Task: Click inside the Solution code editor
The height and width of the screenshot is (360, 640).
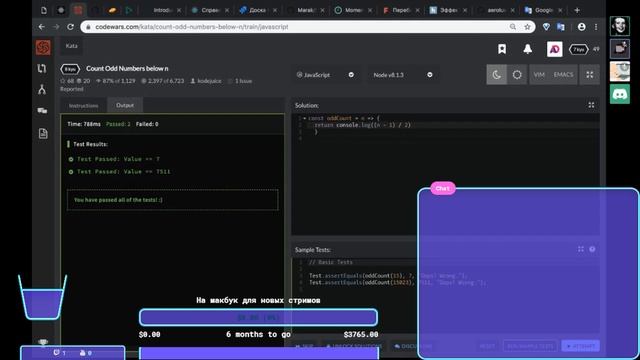Action: coord(446,174)
